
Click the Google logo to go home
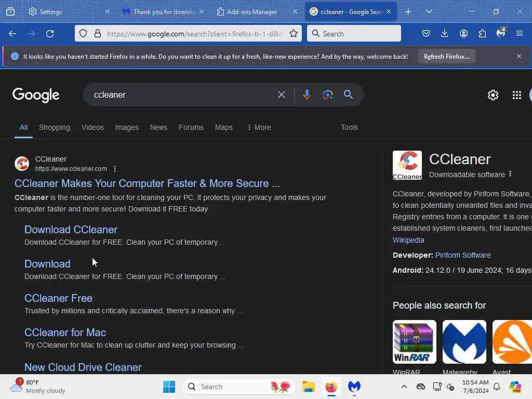pyautogui.click(x=36, y=96)
